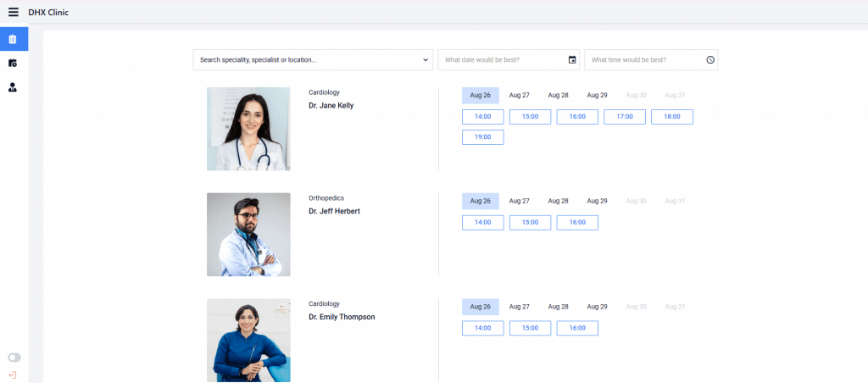Pick 16:00 slot for Dr. Emily Thompson
The height and width of the screenshot is (383, 868).
[x=577, y=328]
